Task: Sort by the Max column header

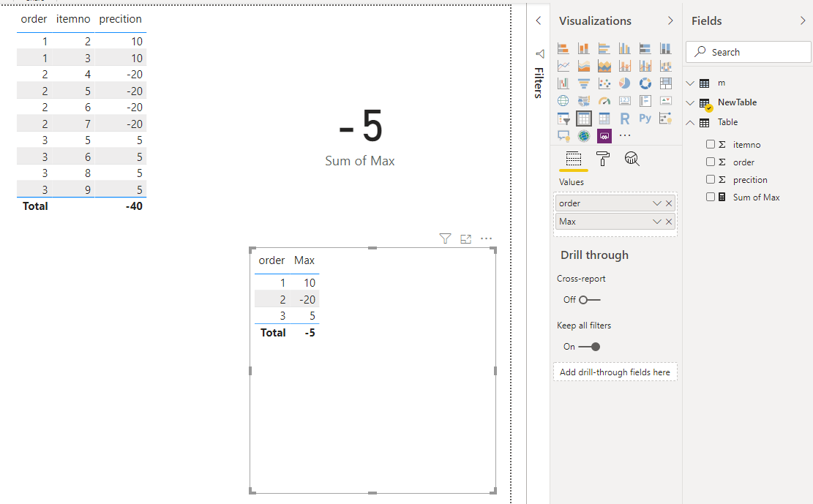Action: point(304,260)
